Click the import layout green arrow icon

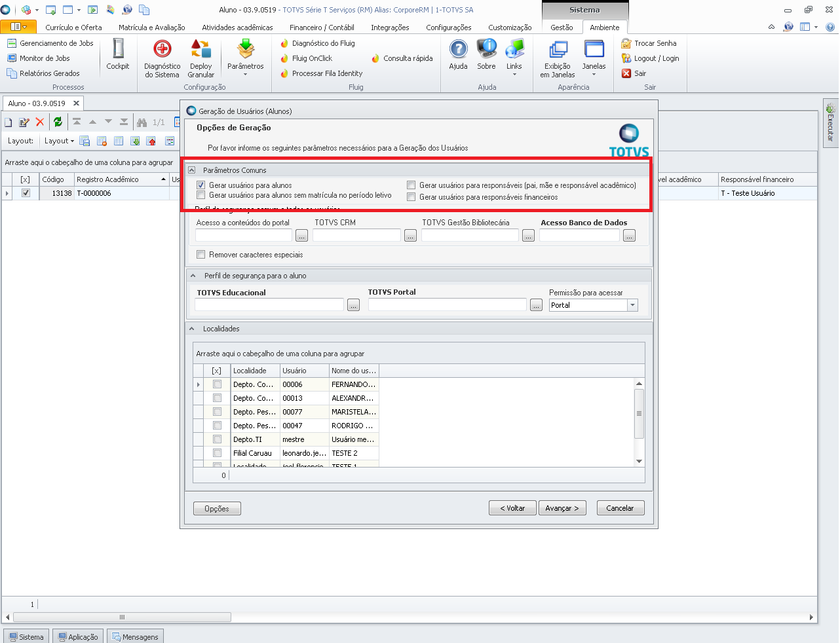point(135,141)
